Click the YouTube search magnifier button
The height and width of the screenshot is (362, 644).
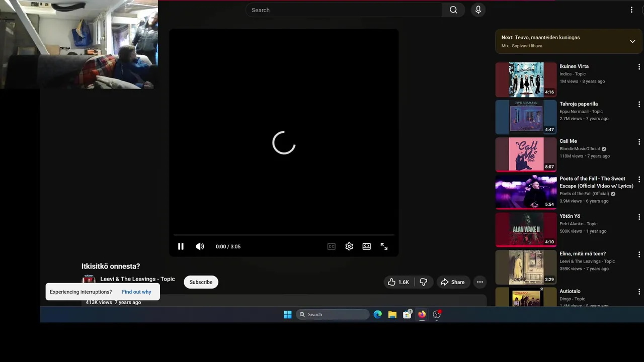(x=453, y=10)
